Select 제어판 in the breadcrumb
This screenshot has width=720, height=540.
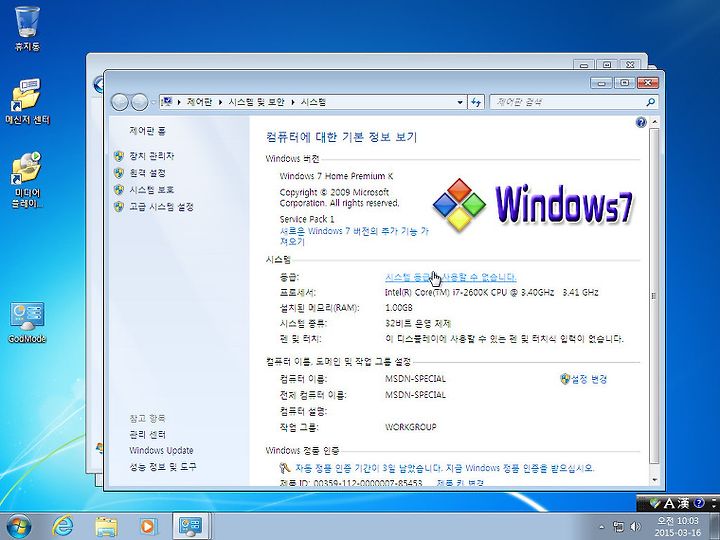(199, 102)
